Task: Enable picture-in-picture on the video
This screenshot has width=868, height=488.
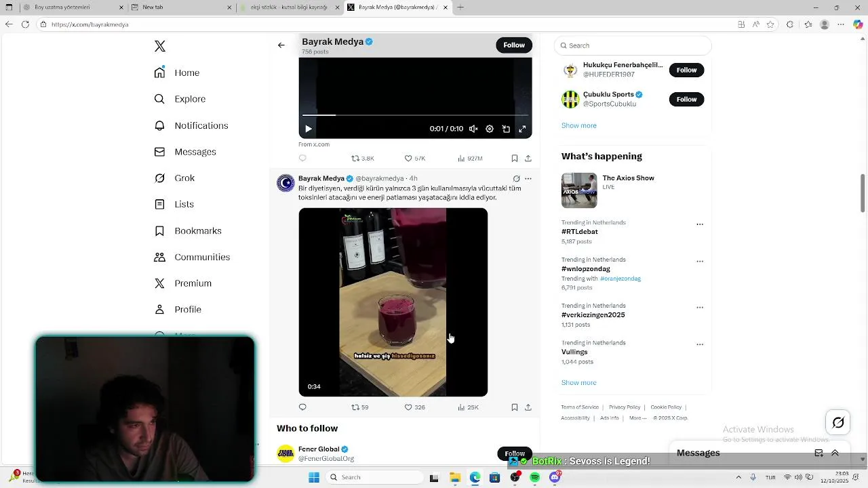Action: pos(506,129)
